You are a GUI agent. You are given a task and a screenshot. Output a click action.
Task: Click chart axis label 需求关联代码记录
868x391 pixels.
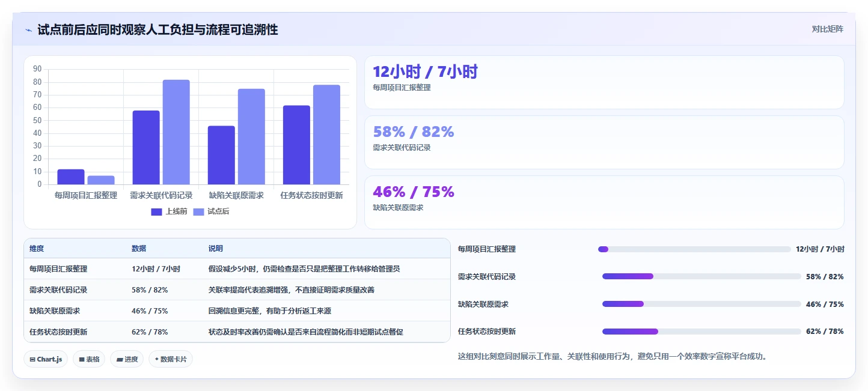(161, 196)
